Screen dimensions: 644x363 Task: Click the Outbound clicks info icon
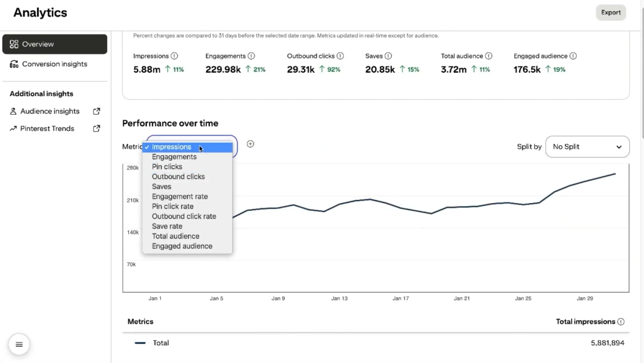340,56
